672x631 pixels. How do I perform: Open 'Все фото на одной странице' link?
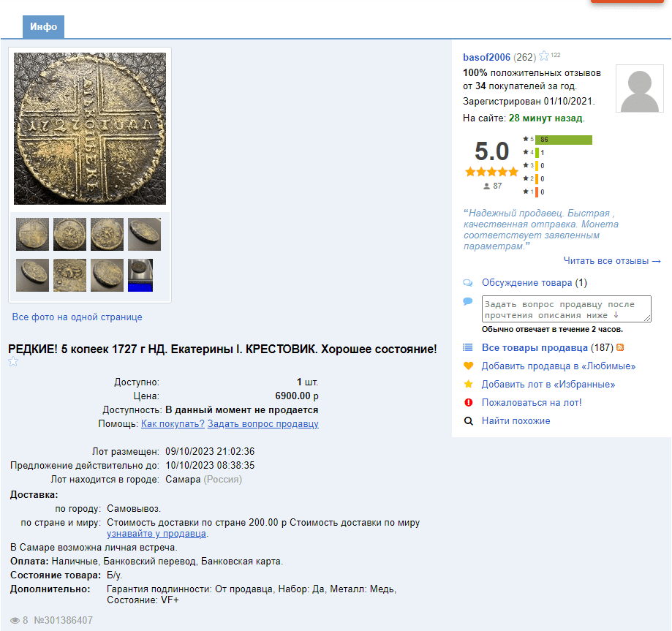click(77, 317)
